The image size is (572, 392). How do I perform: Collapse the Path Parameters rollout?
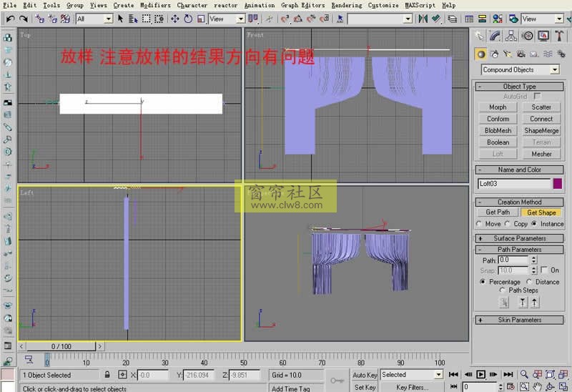pyautogui.click(x=519, y=249)
